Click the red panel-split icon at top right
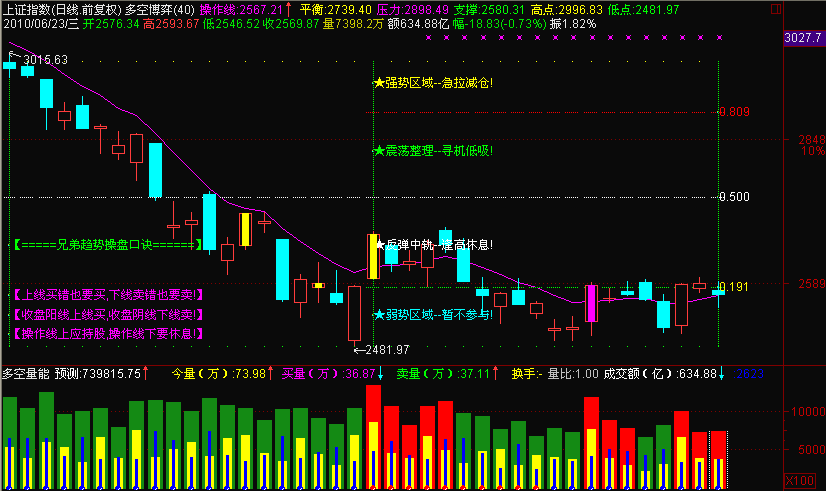The image size is (826, 491). (775, 9)
